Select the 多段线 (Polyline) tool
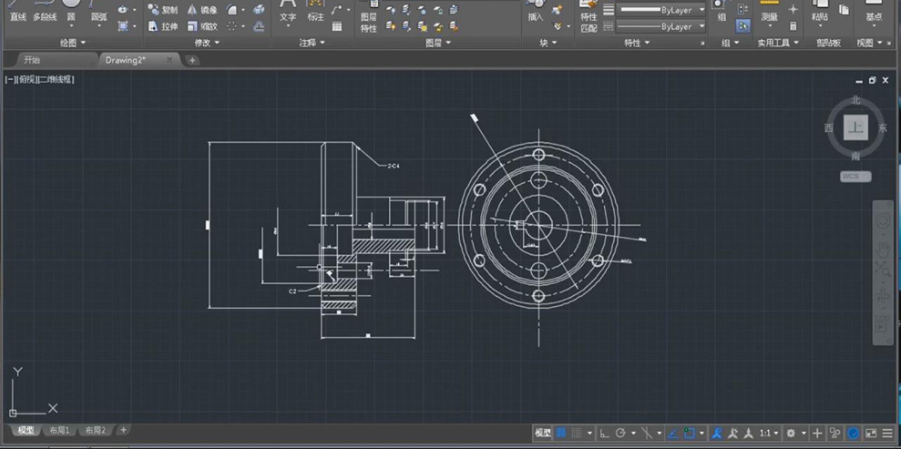The width and height of the screenshot is (901, 449). (45, 13)
